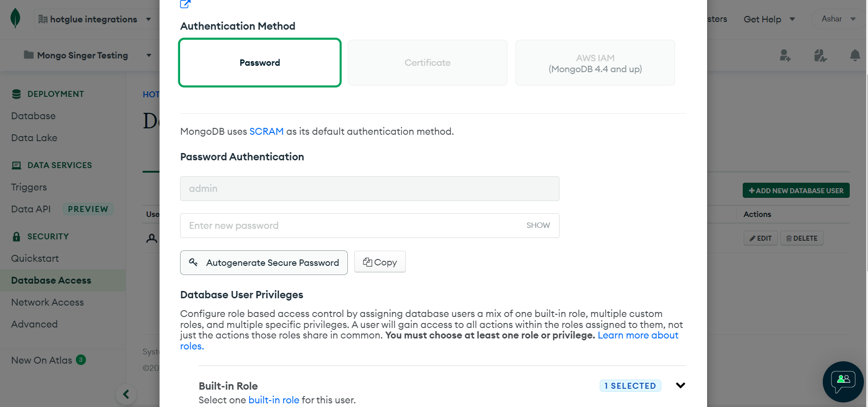Viewport: 868px width, 407px height.
Task: Click the MongoDB leaf logo
Action: (15, 19)
